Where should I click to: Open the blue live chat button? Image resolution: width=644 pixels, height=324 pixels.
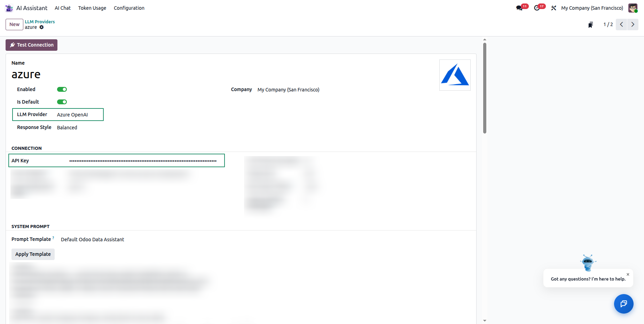(624, 304)
